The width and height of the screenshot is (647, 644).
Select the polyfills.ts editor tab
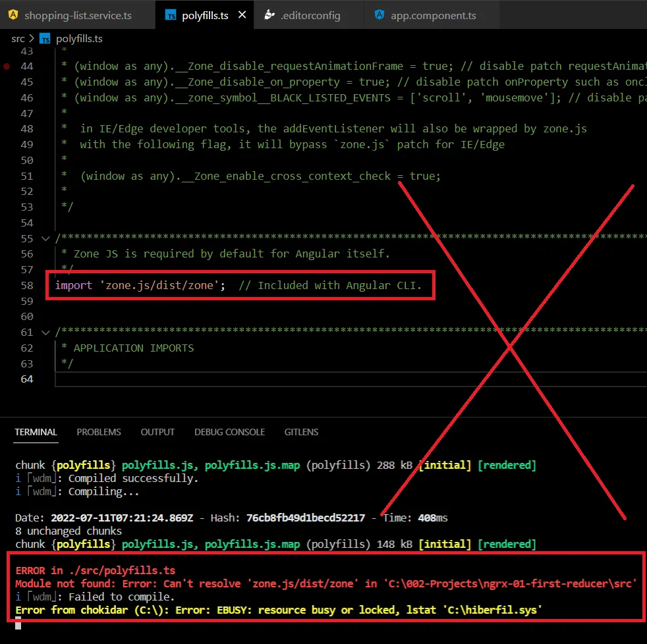point(205,15)
